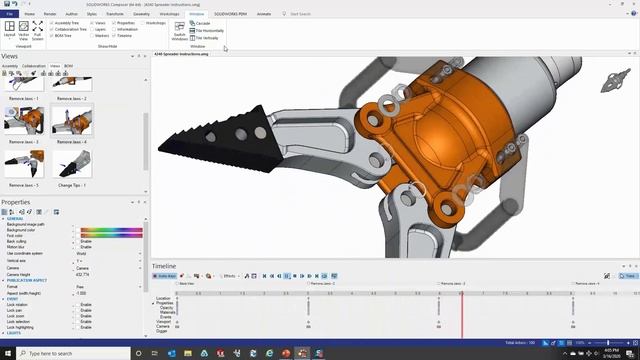
Task: Click the categorized view icon in Properties toolbar
Action: 4,212
